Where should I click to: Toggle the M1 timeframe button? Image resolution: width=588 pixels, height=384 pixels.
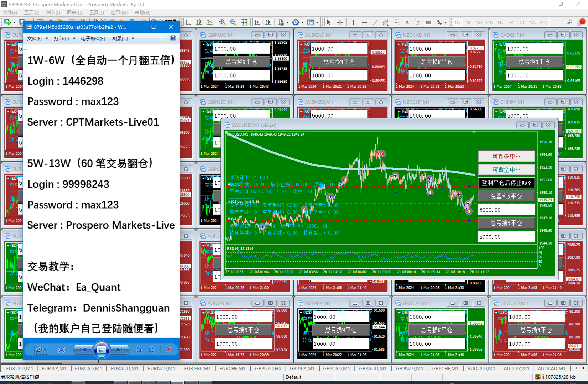[457, 22]
